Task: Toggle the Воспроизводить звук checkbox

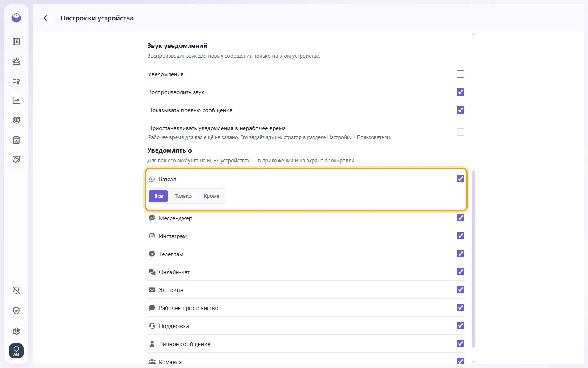Action: click(x=461, y=92)
